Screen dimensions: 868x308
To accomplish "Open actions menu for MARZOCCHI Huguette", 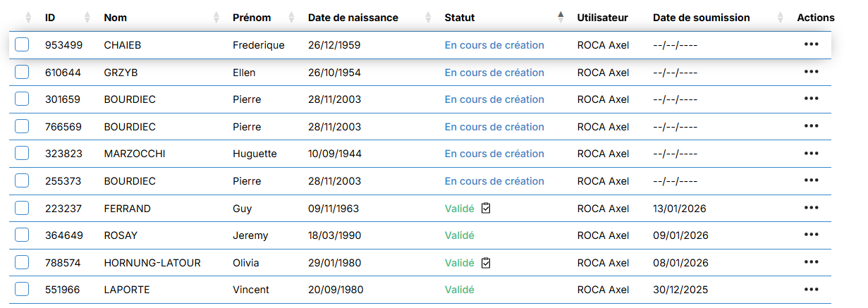I will (x=811, y=154).
